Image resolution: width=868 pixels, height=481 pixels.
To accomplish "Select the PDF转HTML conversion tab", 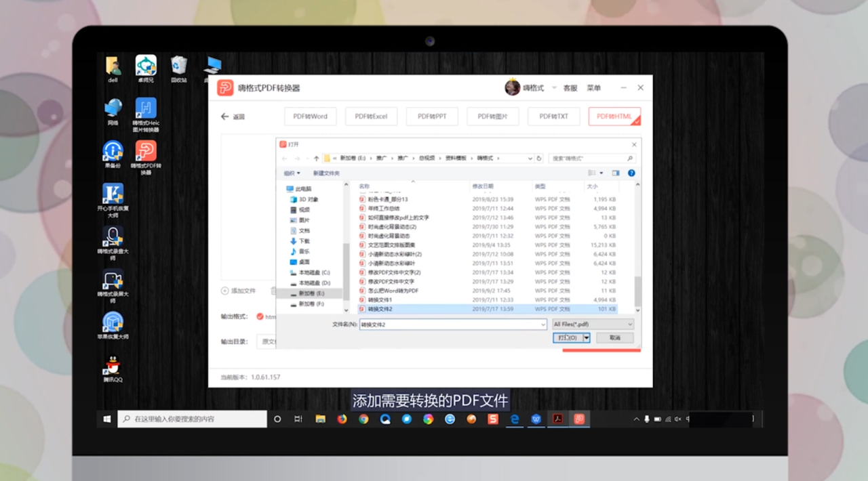I will point(614,117).
